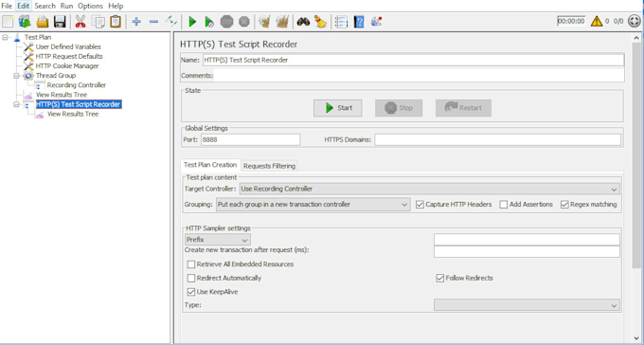Open the Edit menu
The width and height of the screenshot is (644, 345).
point(24,6)
